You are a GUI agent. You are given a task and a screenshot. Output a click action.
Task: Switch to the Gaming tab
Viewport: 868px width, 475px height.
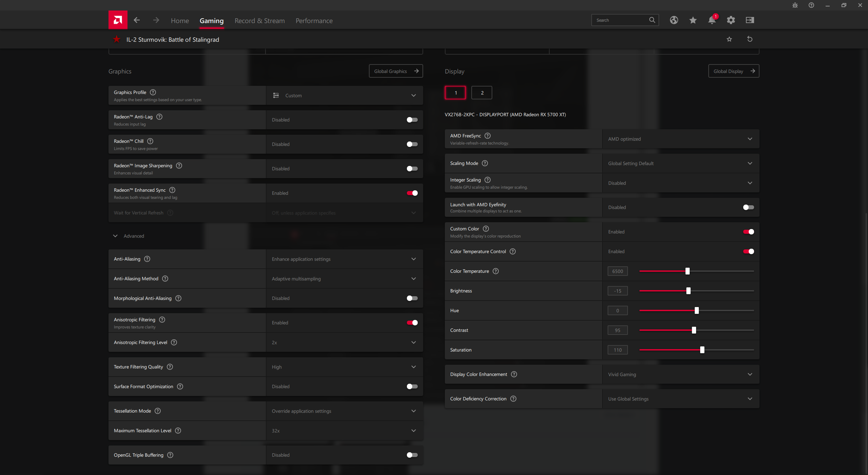pos(212,21)
